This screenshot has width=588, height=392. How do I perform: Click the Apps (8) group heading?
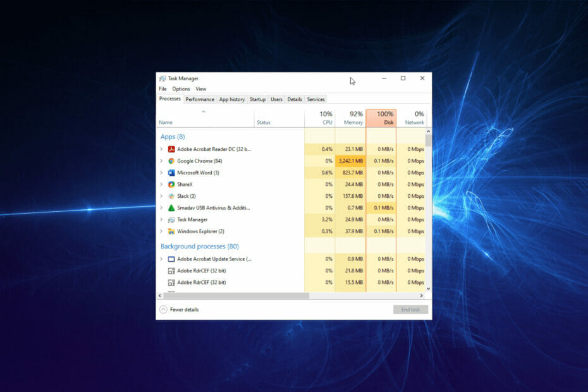(x=173, y=137)
